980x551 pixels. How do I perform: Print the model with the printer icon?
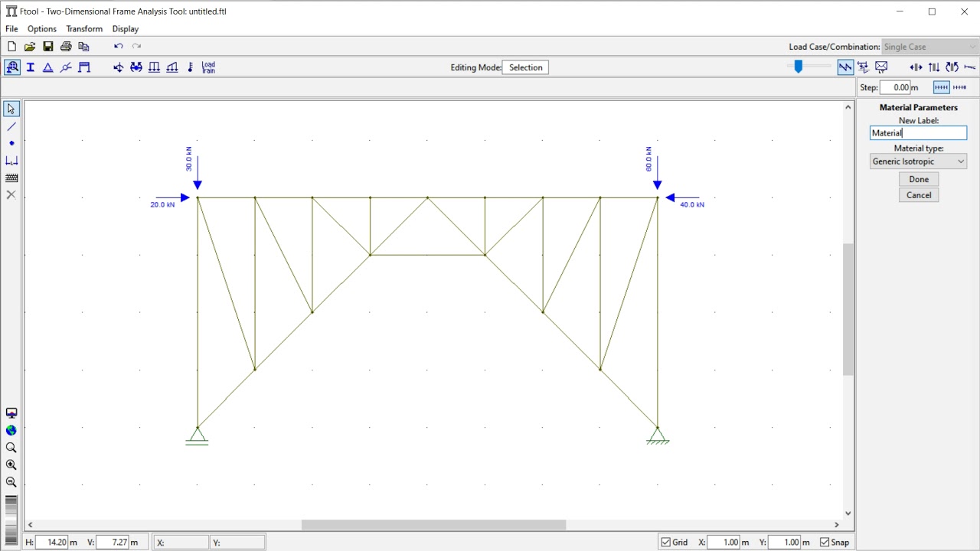tap(66, 47)
